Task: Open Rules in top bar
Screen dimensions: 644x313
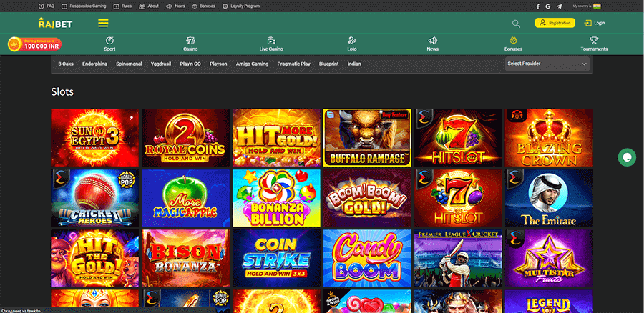Action: pyautogui.click(x=122, y=6)
